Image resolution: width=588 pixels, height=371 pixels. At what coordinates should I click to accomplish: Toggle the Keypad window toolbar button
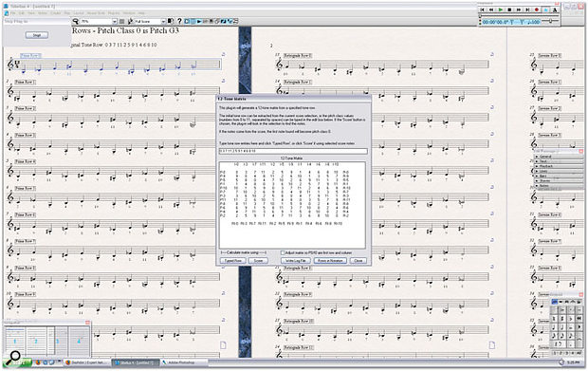click(193, 22)
